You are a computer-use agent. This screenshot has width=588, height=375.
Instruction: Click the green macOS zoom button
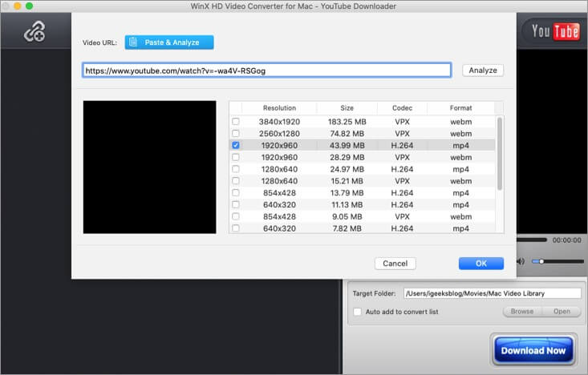pos(29,6)
